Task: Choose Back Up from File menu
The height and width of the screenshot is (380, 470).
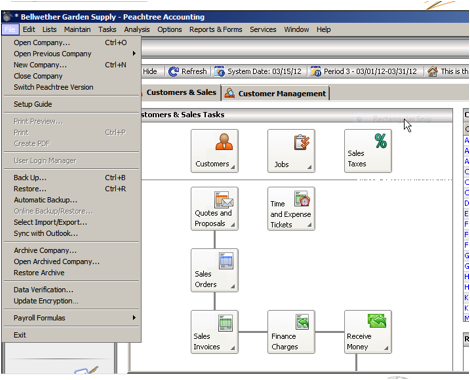Action: tap(71, 177)
